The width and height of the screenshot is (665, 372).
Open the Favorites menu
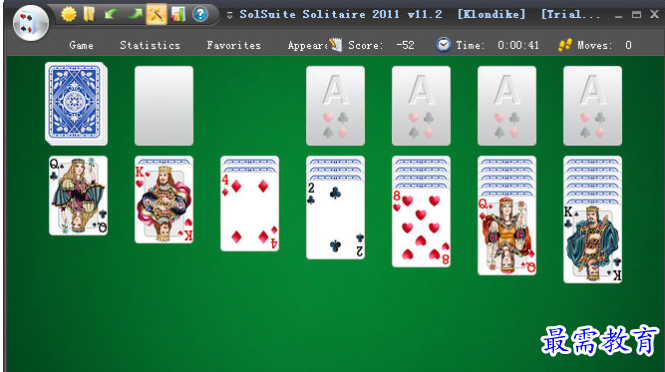pyautogui.click(x=234, y=45)
